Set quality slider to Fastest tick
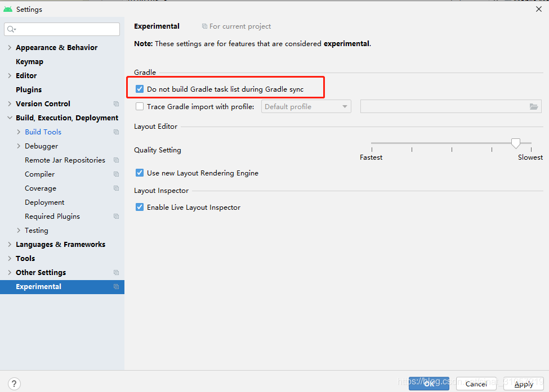The image size is (549, 392). click(x=372, y=149)
